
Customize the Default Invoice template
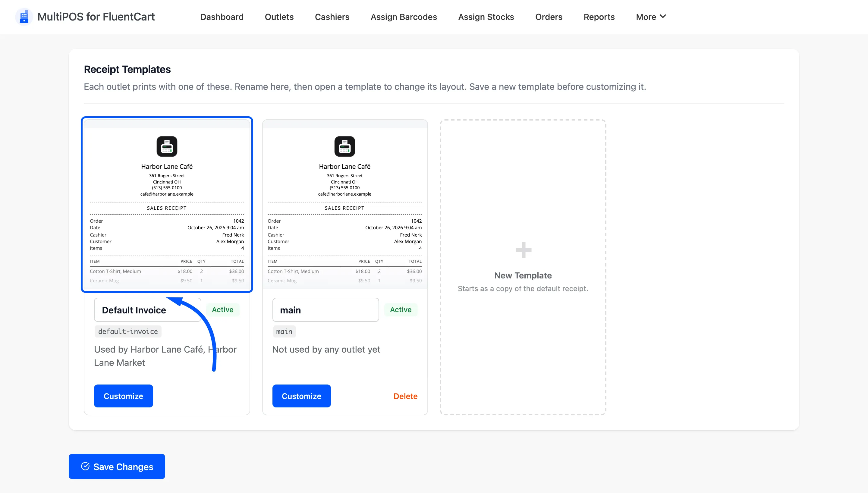coord(123,396)
